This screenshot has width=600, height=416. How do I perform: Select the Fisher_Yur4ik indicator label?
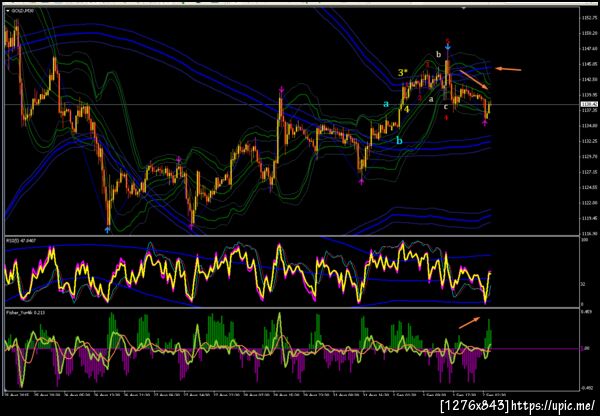pos(24,312)
